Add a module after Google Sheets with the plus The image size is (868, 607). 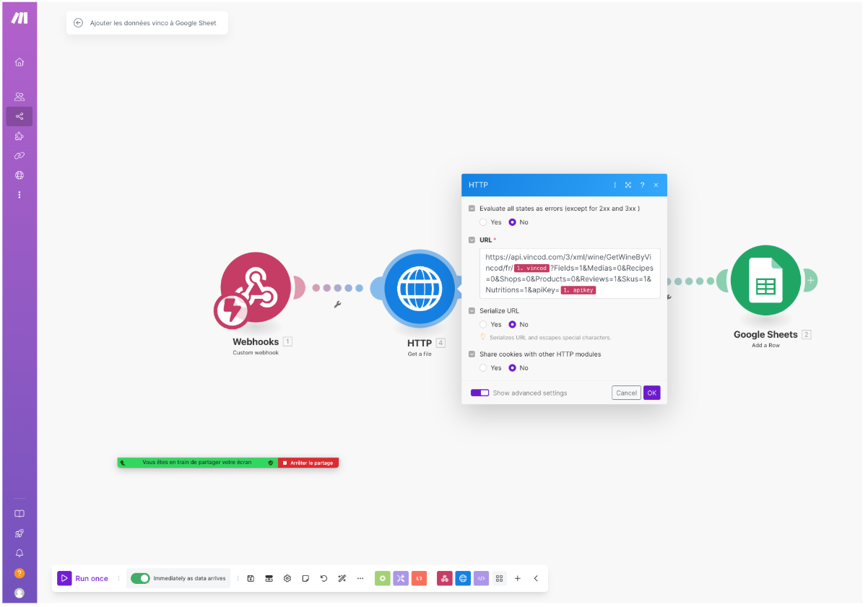click(x=811, y=280)
